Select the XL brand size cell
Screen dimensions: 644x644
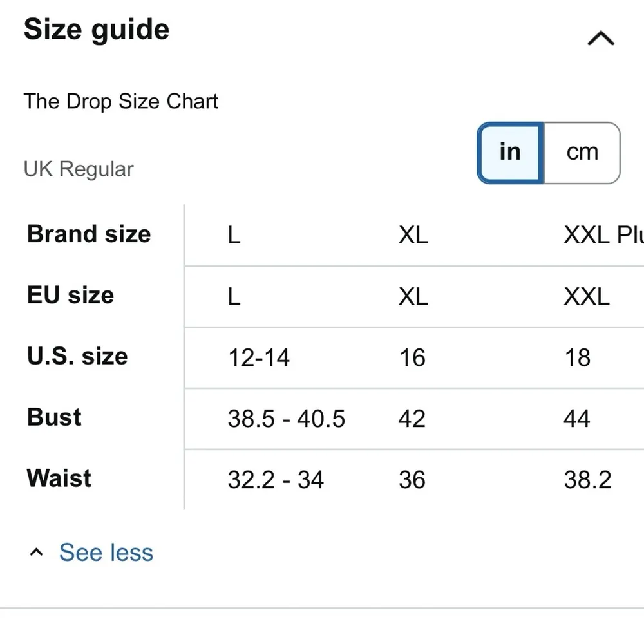click(x=413, y=235)
